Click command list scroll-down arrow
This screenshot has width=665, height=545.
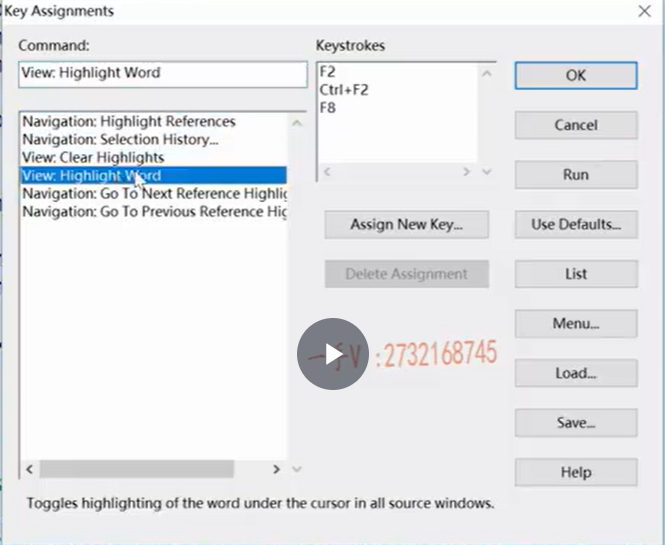pos(297,469)
